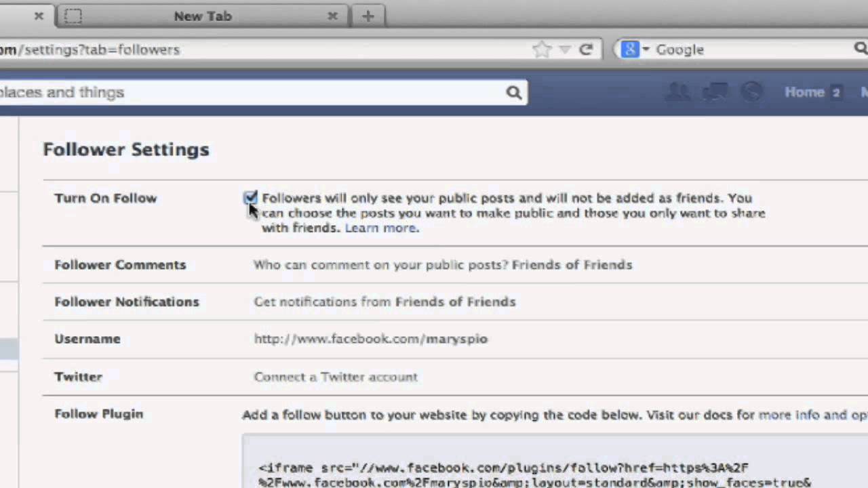The image size is (868, 488).
Task: Uncheck the Turn On Follow checkbox
Action: pos(251,198)
